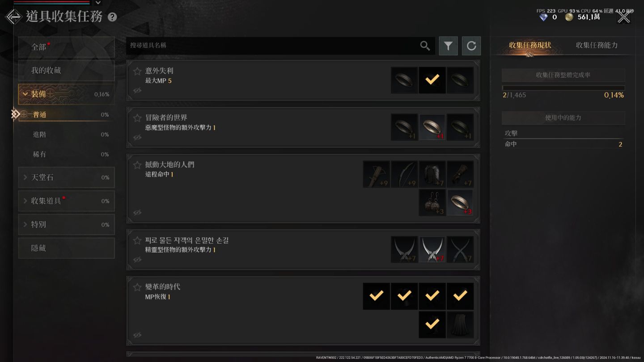This screenshot has width=644, height=362.
Task: Collapse the 裝備 category
Action: point(66,94)
